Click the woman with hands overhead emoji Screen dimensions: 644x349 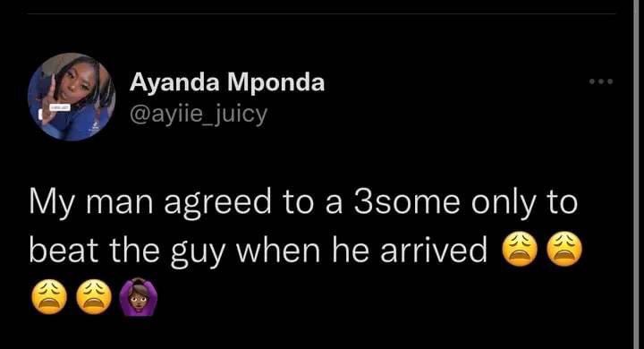pos(139,297)
